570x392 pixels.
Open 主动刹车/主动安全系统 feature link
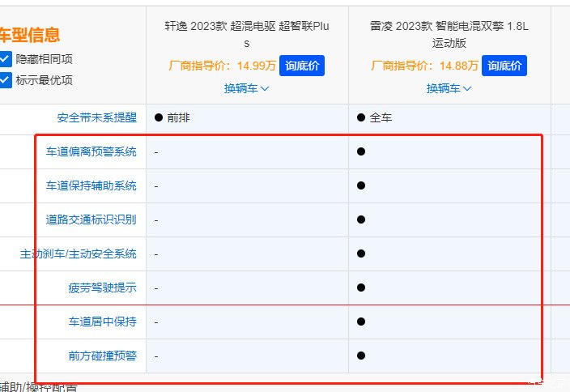[x=79, y=254]
